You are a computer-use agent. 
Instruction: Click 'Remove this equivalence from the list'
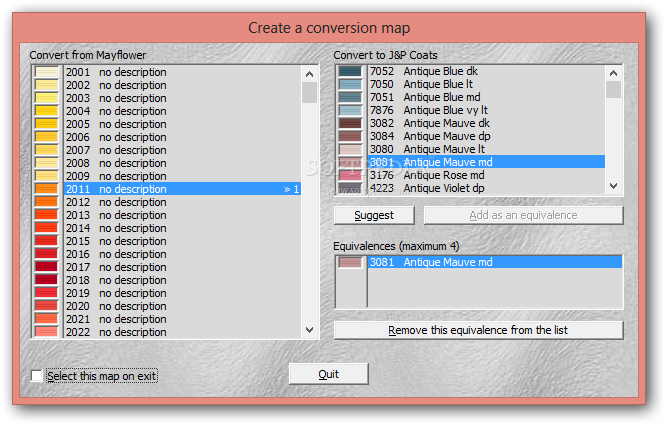[x=478, y=330]
